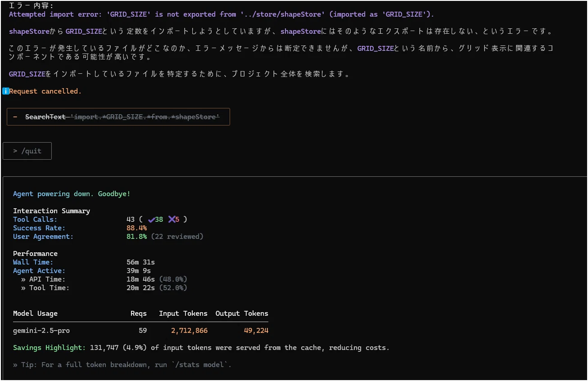Image resolution: width=588 pixels, height=381 pixels.
Task: Click the '» API Time:' label
Action: coord(43,279)
